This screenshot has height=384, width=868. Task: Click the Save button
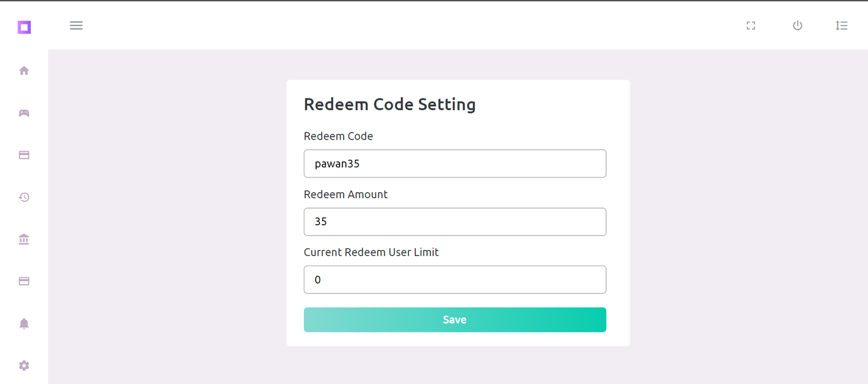click(455, 320)
